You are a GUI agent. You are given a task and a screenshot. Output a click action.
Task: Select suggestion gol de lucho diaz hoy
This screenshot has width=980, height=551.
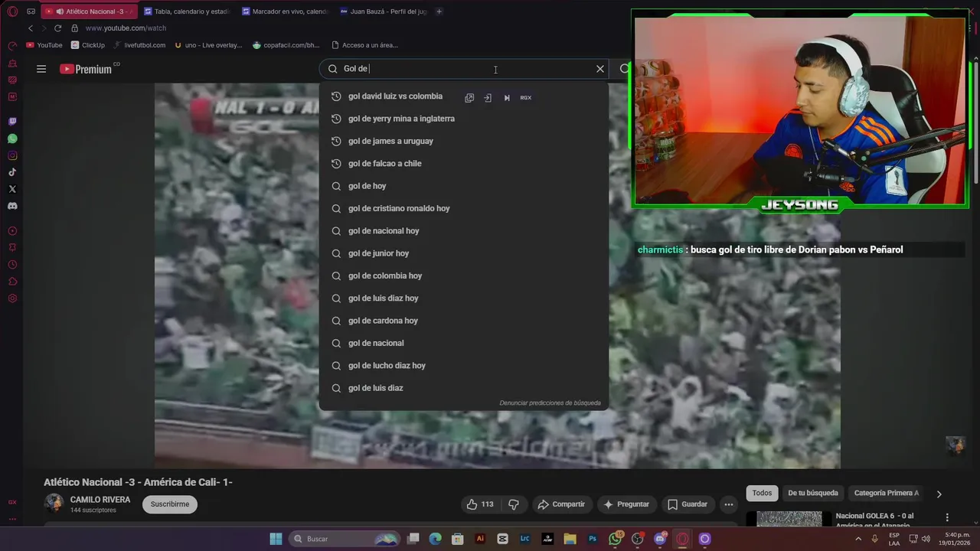pos(464,366)
